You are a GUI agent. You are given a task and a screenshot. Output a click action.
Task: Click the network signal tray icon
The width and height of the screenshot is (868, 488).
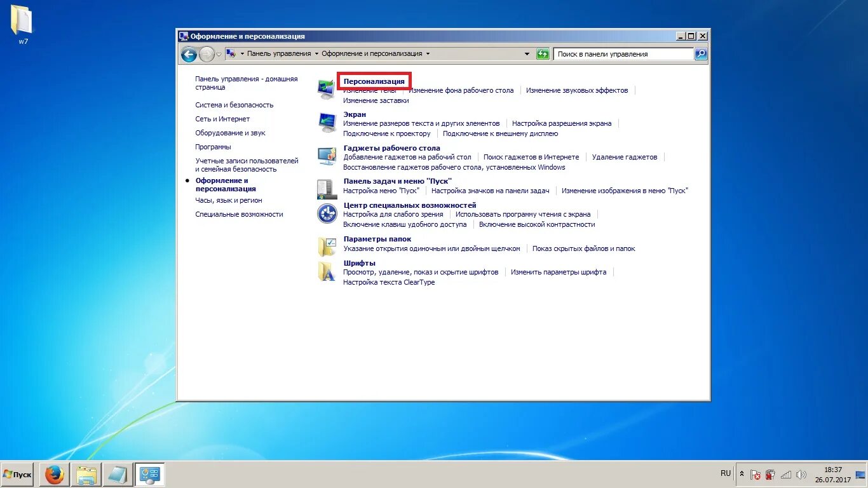786,475
